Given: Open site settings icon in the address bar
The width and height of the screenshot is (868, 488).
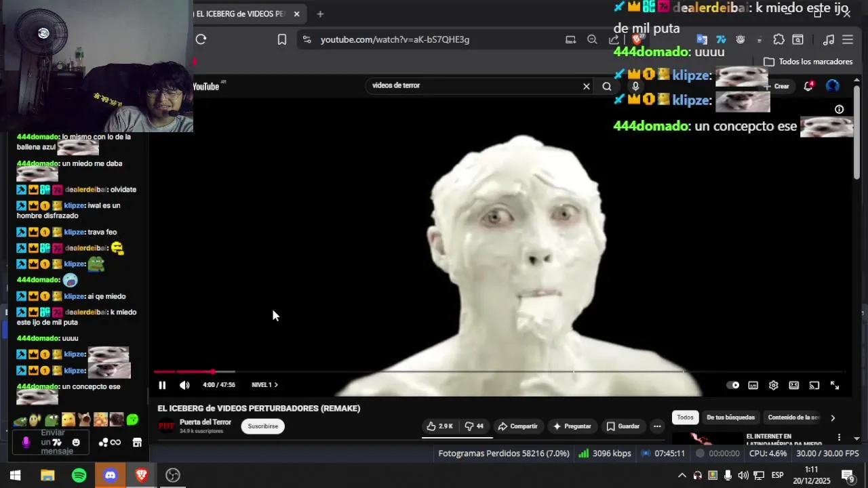Looking at the screenshot, I should (x=307, y=39).
